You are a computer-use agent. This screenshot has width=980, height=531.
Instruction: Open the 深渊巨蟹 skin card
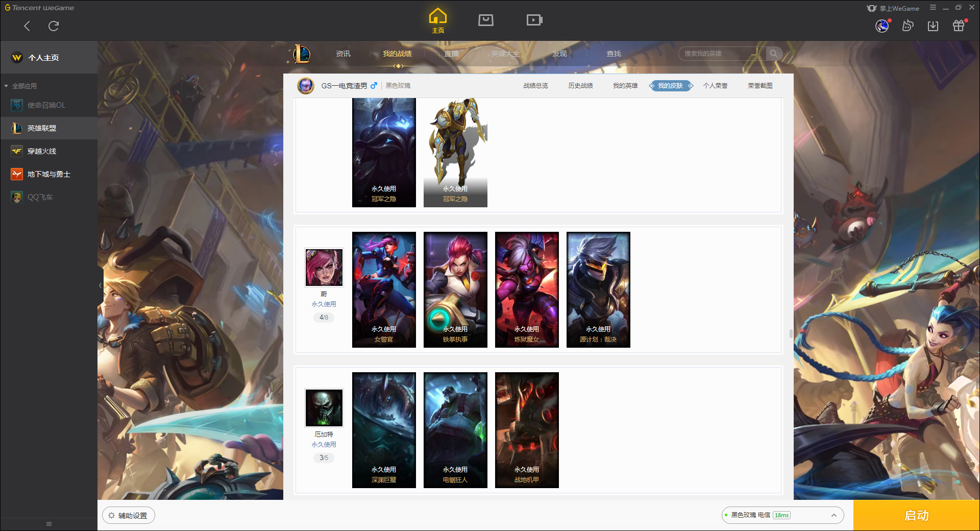click(384, 430)
